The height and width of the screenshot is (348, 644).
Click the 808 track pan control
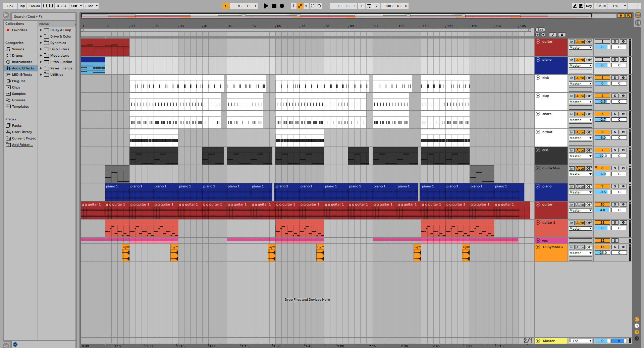pos(619,156)
